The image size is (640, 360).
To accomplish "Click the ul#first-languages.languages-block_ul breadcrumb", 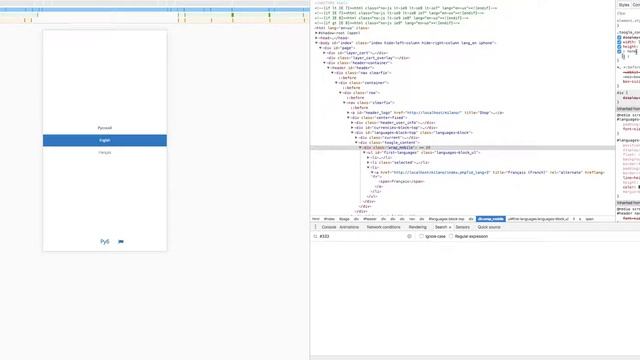I will 538,219.
